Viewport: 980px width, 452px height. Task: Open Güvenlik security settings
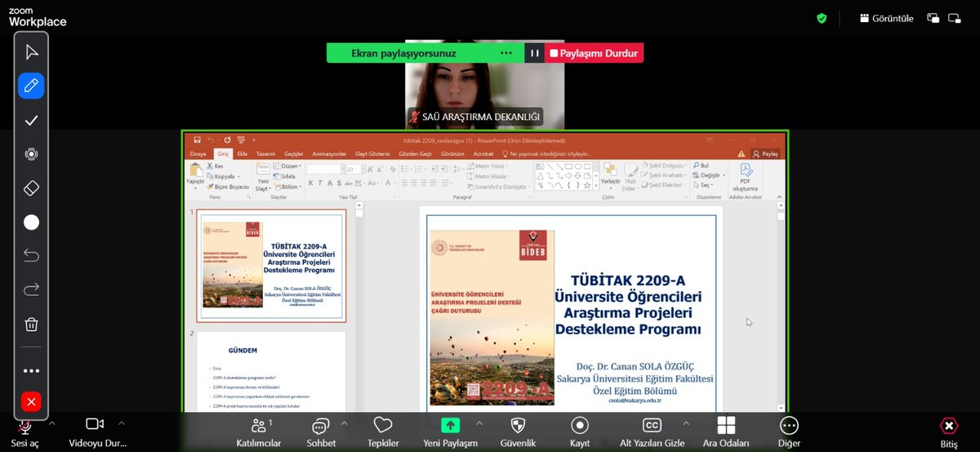518,431
